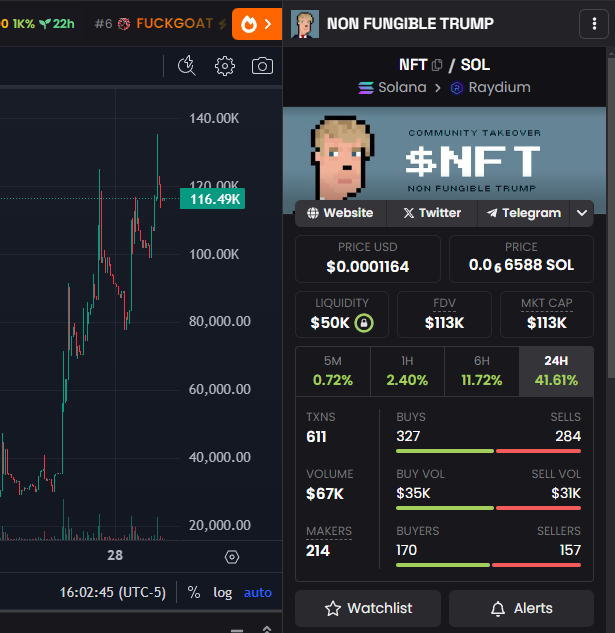Click the Raydium DEX link

(x=500, y=87)
